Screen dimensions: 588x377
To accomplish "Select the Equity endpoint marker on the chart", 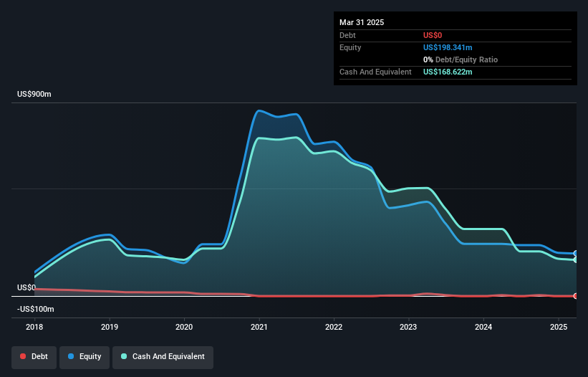I will click(576, 254).
